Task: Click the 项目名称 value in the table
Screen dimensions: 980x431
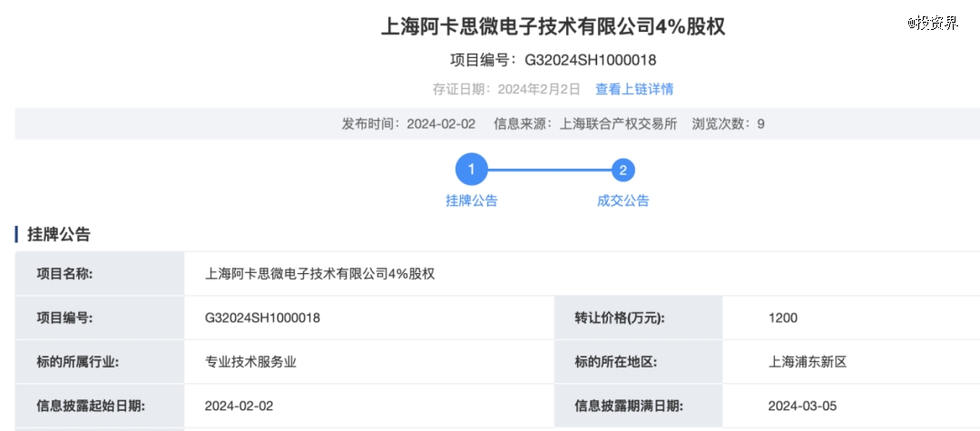Action: click(x=319, y=274)
